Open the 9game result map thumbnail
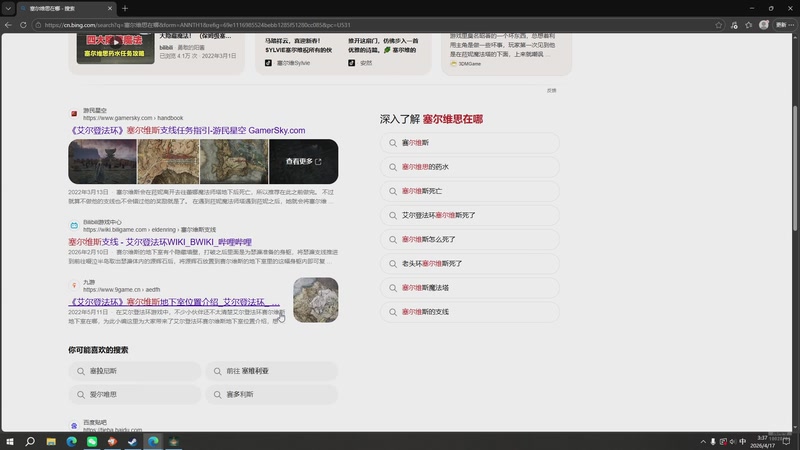 pyautogui.click(x=315, y=300)
